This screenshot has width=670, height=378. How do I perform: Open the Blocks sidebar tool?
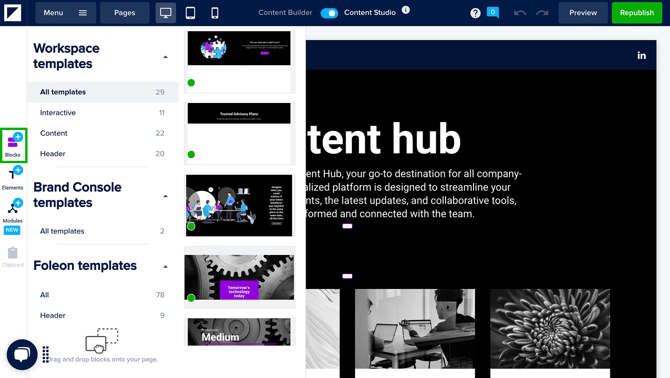click(x=14, y=145)
